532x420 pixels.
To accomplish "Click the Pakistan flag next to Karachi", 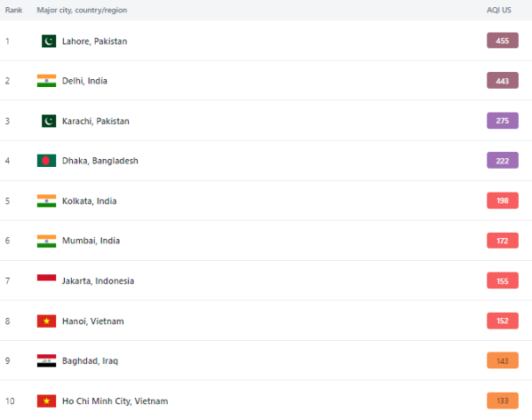I will click(x=49, y=121).
